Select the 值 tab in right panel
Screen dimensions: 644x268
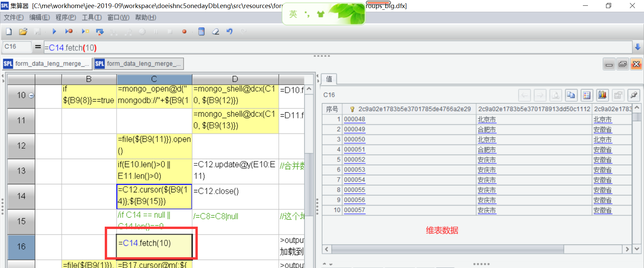329,79
